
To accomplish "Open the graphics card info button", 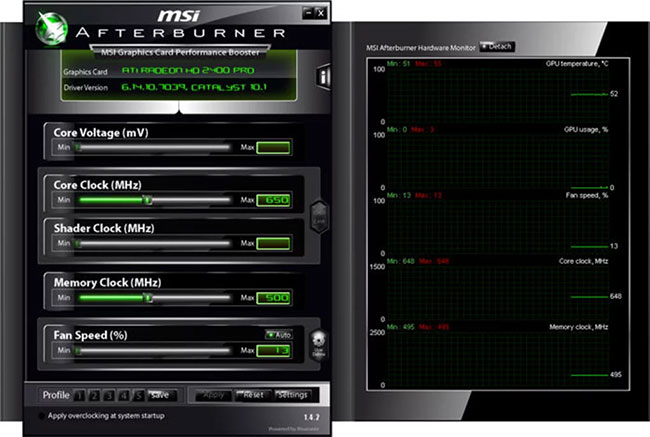I will pyautogui.click(x=323, y=76).
